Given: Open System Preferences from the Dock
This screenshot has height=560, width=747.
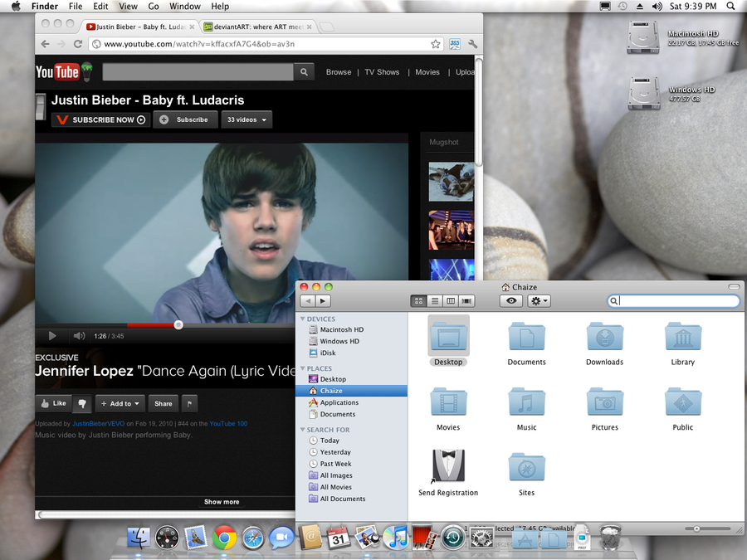Looking at the screenshot, I should point(481,538).
